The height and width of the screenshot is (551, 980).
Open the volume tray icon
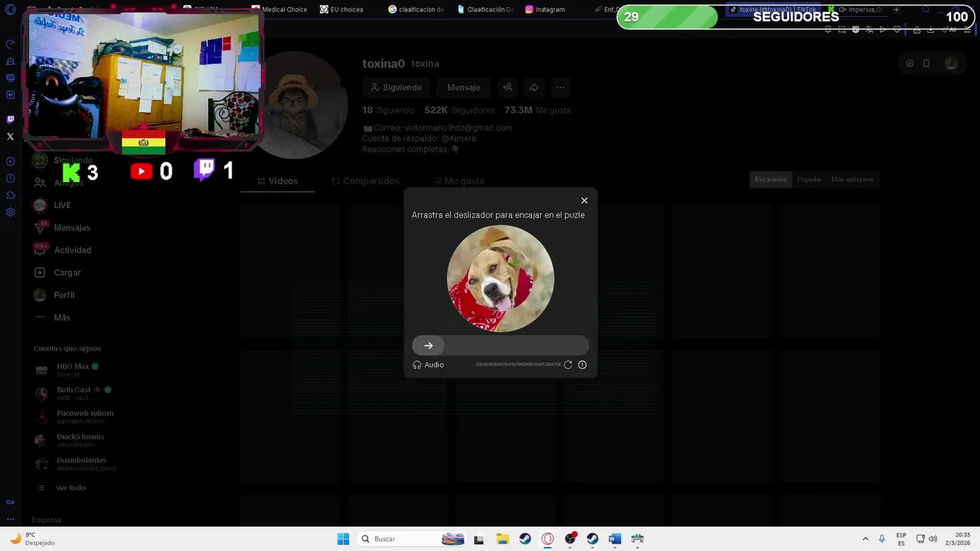933,539
